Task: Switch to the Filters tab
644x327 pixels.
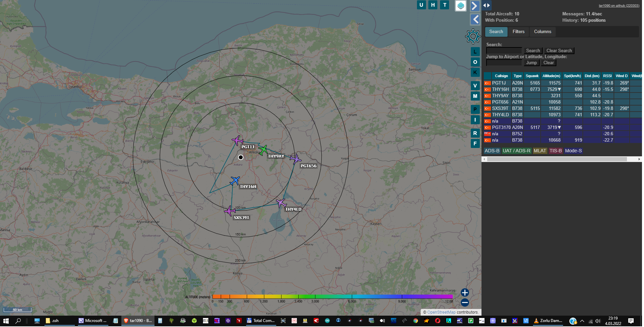Action: click(x=518, y=32)
